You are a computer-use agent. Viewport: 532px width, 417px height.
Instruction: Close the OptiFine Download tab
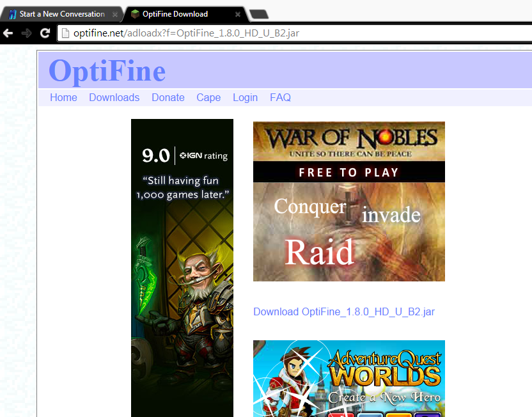pos(238,15)
